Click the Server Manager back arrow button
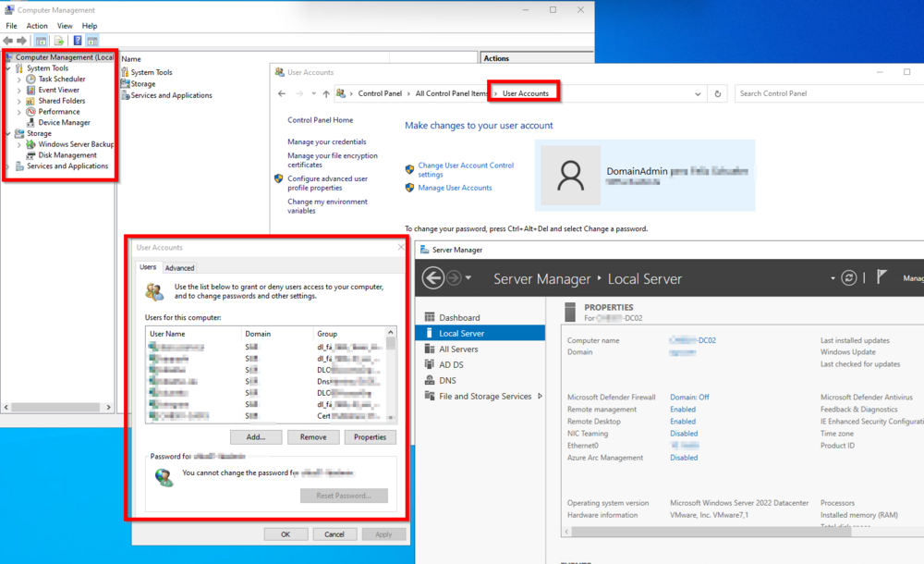 coord(432,277)
